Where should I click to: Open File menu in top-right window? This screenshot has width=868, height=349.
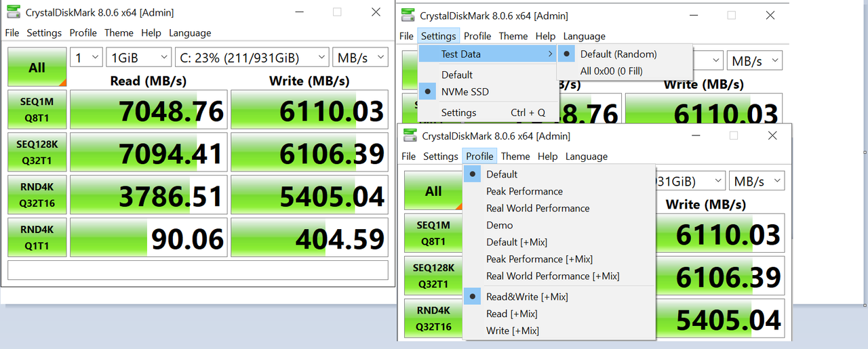click(x=406, y=36)
